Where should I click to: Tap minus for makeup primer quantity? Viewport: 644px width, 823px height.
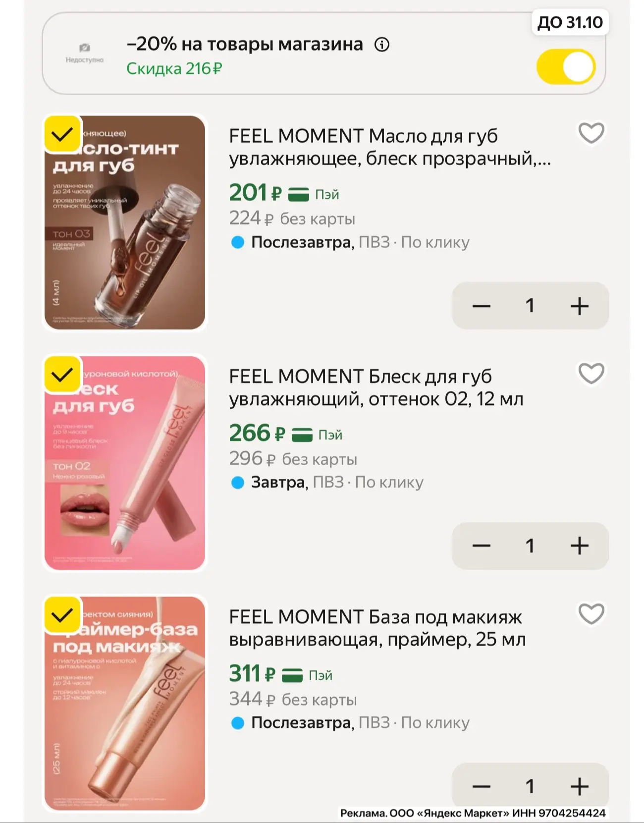coord(481,786)
